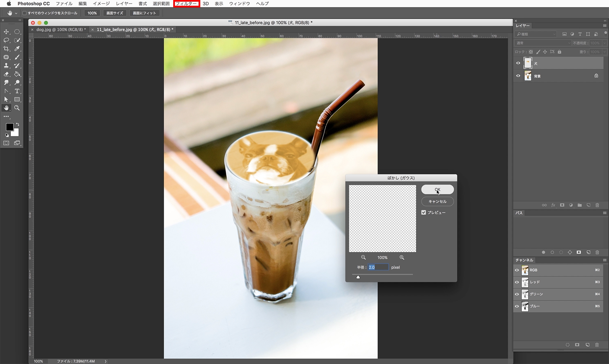Add a layer style with fx icon
The image size is (609, 364).
553,205
